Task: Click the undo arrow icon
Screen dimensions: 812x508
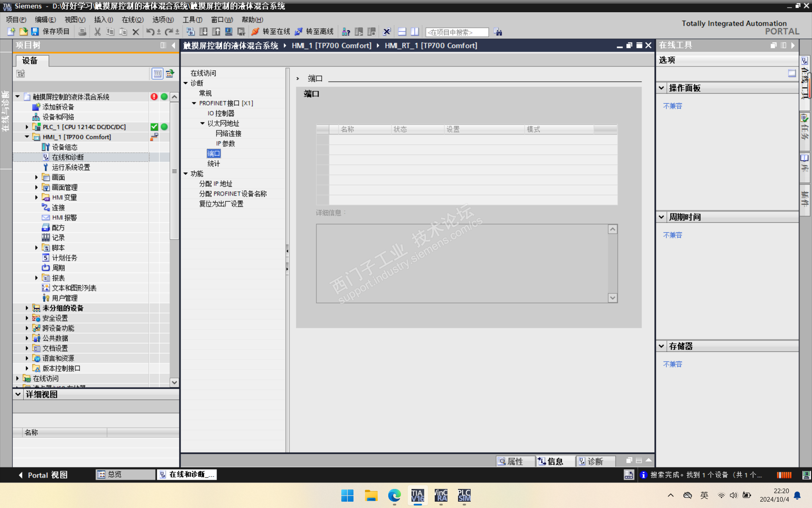Action: coord(150,32)
